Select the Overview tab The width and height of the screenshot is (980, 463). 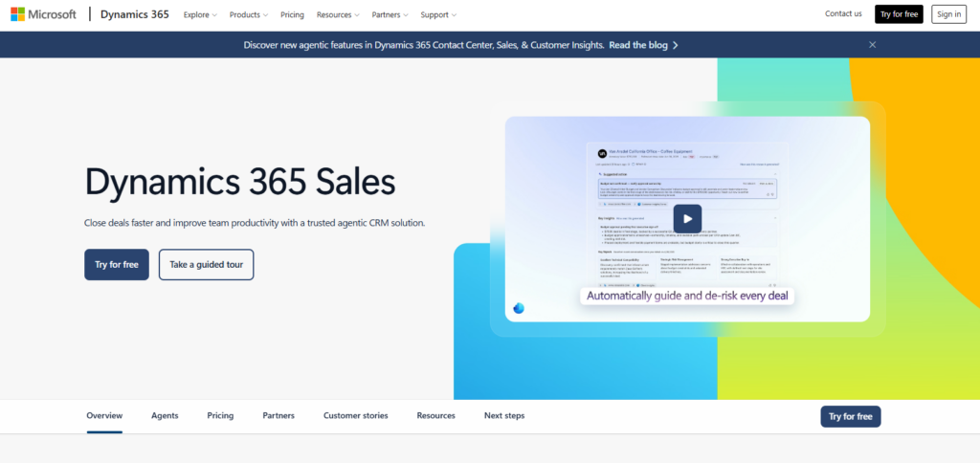(104, 415)
